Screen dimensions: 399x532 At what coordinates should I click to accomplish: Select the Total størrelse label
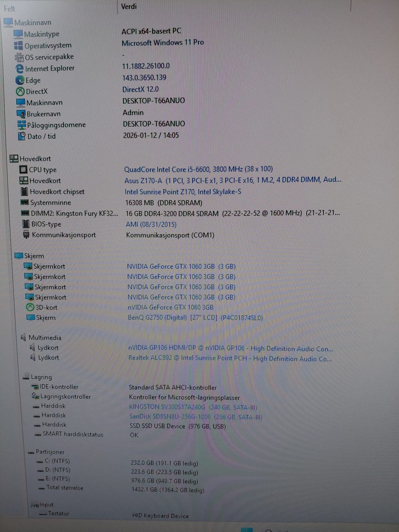[x=65, y=488]
